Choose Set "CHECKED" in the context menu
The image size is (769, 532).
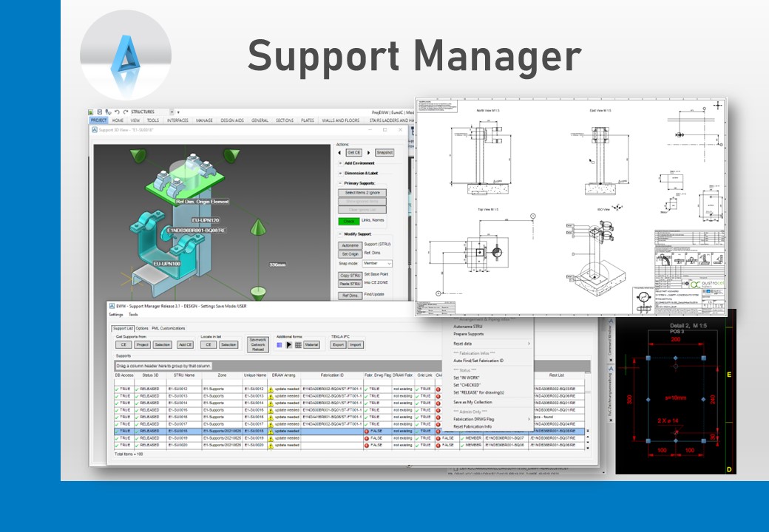tap(467, 385)
